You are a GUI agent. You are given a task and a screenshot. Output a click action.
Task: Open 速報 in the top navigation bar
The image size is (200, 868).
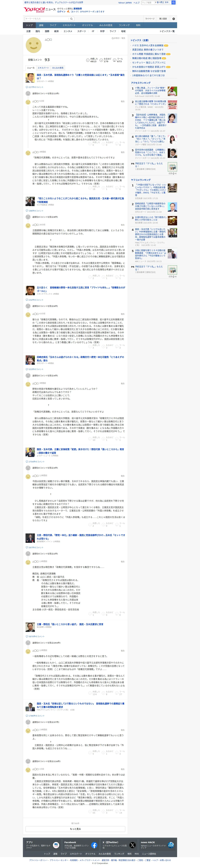point(41,25)
